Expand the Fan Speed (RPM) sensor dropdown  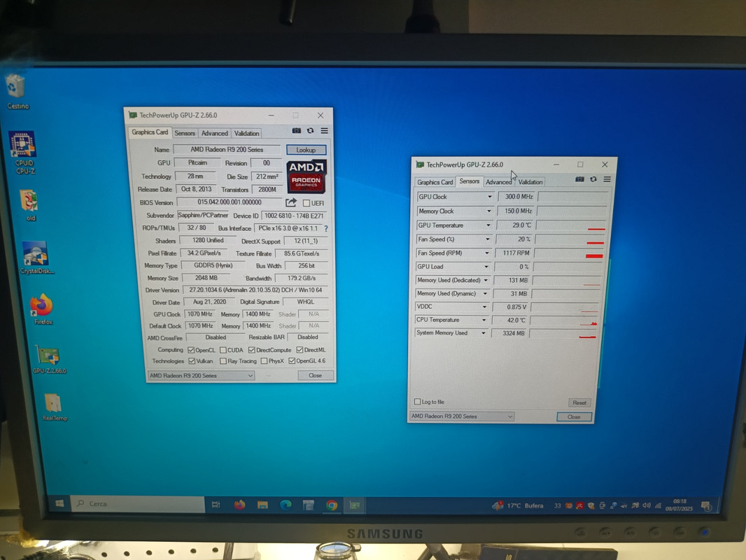tap(486, 253)
